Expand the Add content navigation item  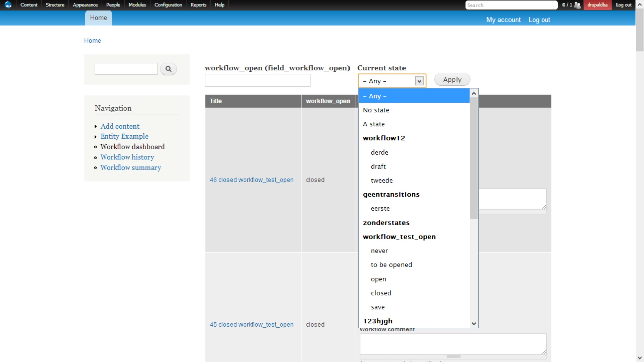(96, 126)
